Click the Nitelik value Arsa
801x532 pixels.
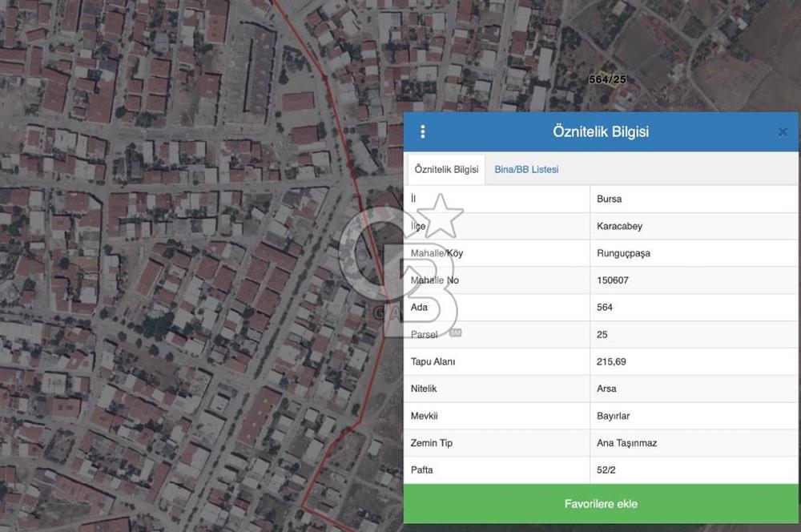tap(606, 389)
